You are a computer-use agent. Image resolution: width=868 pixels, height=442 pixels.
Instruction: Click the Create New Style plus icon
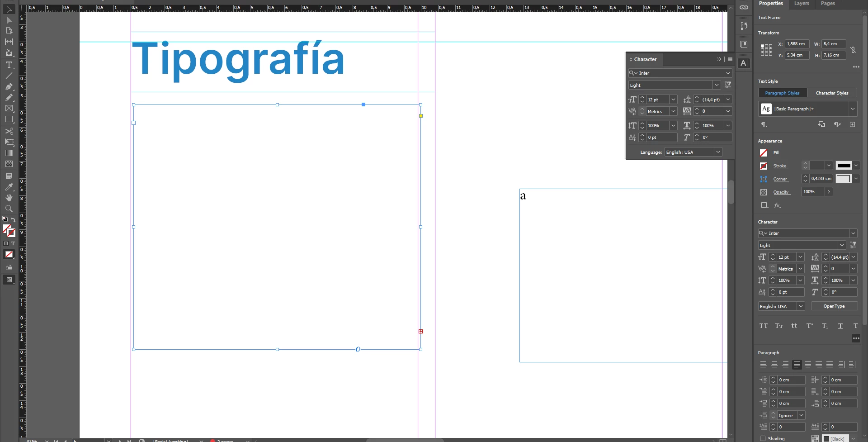click(852, 124)
